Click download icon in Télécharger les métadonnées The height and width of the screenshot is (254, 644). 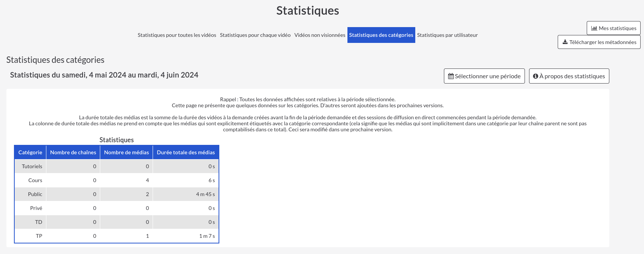point(565,42)
